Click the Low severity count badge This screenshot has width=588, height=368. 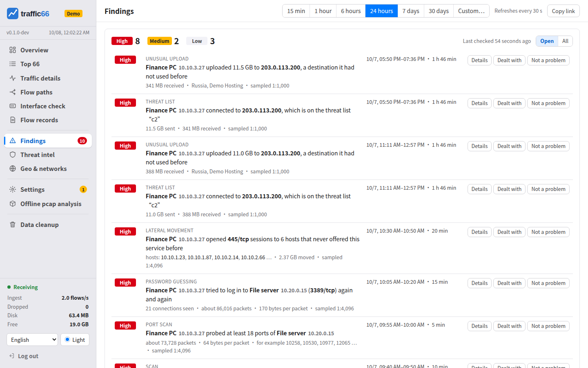[x=197, y=41]
